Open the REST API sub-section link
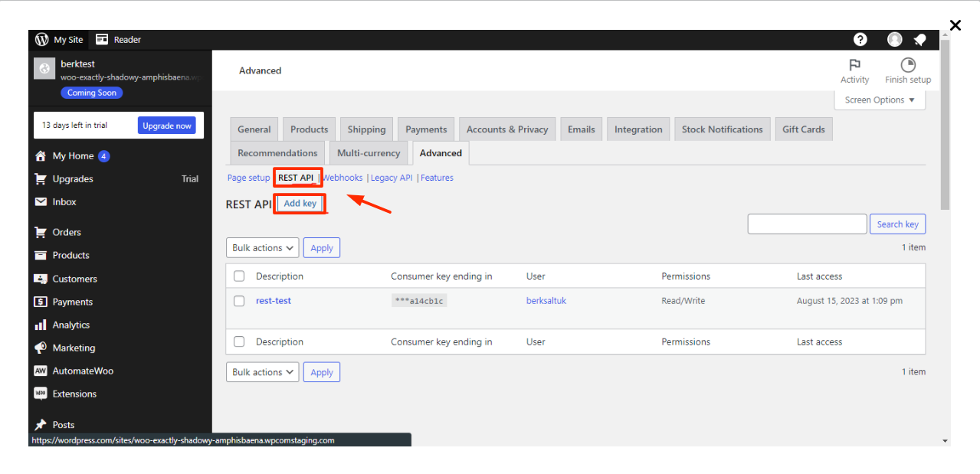This screenshot has height=474, width=980. (x=296, y=178)
